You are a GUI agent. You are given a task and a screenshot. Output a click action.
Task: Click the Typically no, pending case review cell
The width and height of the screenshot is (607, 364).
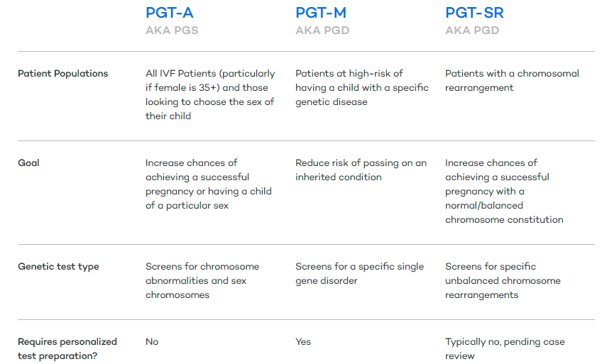tap(505, 349)
